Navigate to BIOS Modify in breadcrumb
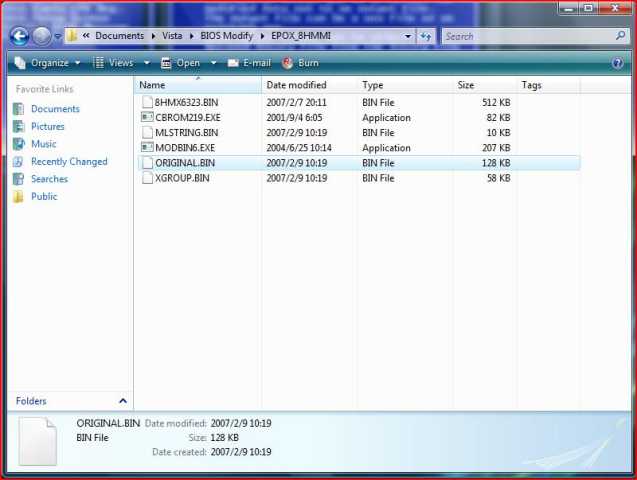The image size is (637, 480). [227, 36]
